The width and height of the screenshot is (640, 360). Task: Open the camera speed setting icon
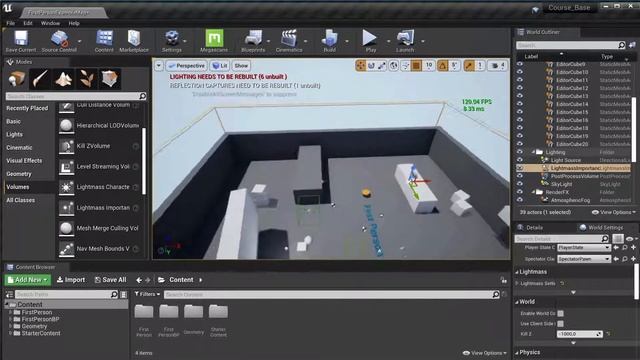pos(498,66)
